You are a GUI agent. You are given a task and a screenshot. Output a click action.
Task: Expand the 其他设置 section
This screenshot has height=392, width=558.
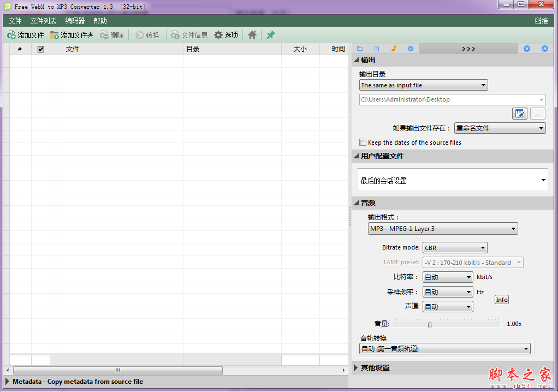pyautogui.click(x=357, y=368)
